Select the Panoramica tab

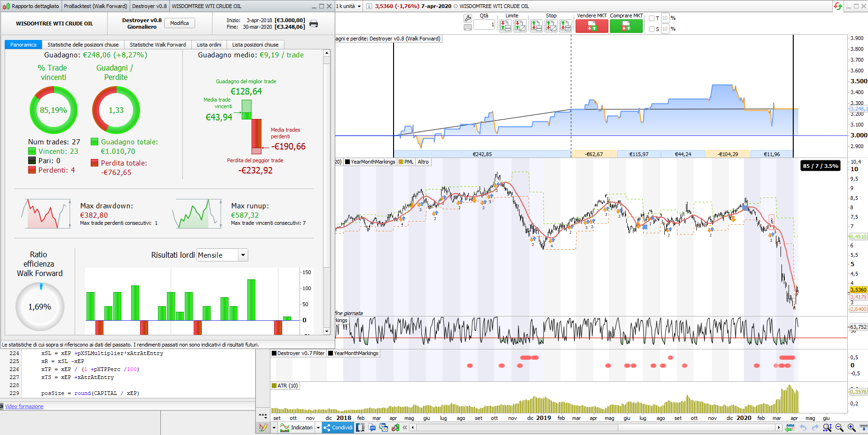[x=24, y=45]
